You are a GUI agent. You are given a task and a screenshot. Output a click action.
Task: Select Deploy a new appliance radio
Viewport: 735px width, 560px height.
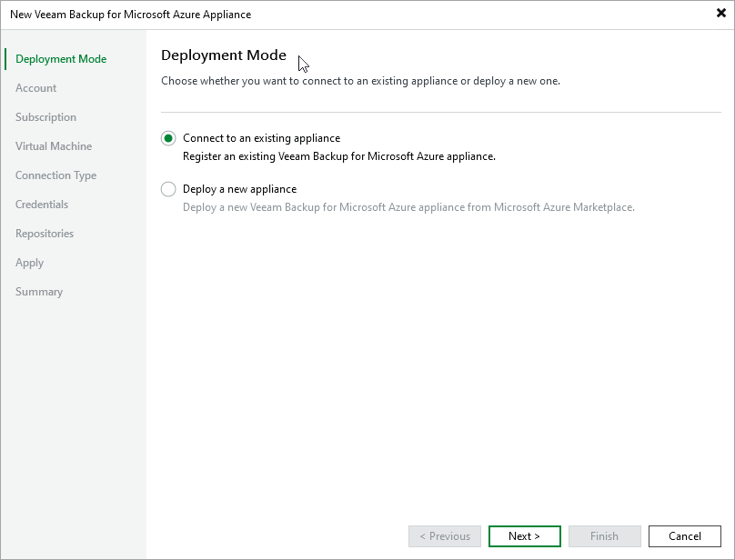click(x=168, y=189)
